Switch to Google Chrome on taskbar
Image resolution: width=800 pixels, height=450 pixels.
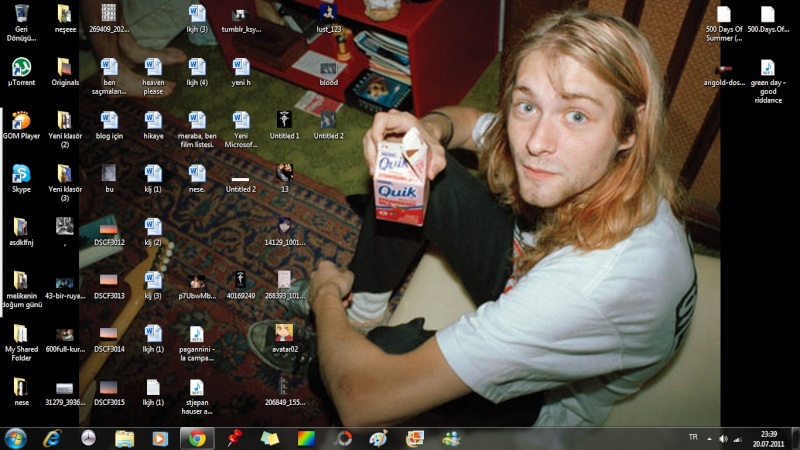(x=197, y=438)
